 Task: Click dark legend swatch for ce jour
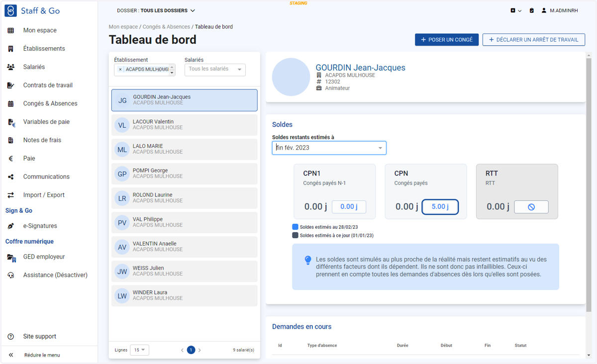[295, 236]
